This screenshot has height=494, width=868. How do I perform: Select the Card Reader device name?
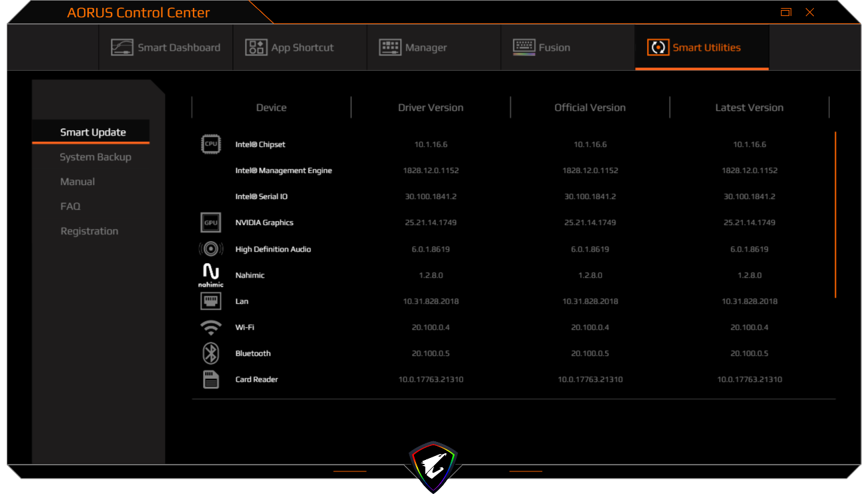256,379
